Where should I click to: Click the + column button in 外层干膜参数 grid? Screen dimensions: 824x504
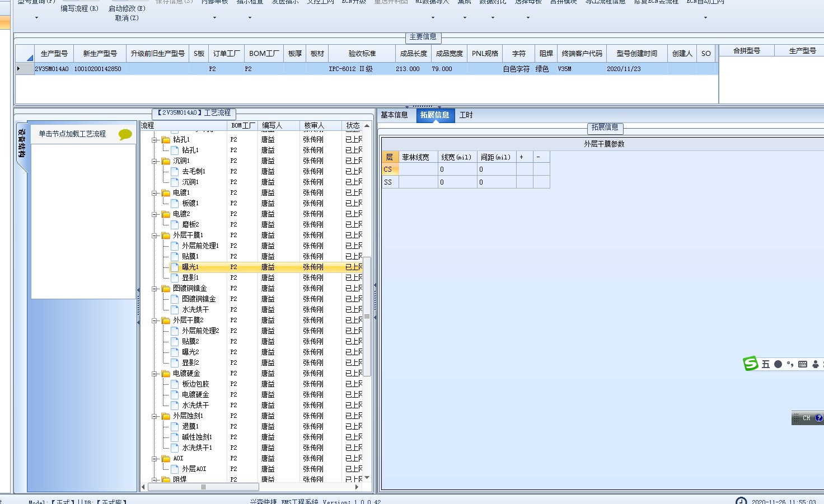pyautogui.click(x=525, y=157)
